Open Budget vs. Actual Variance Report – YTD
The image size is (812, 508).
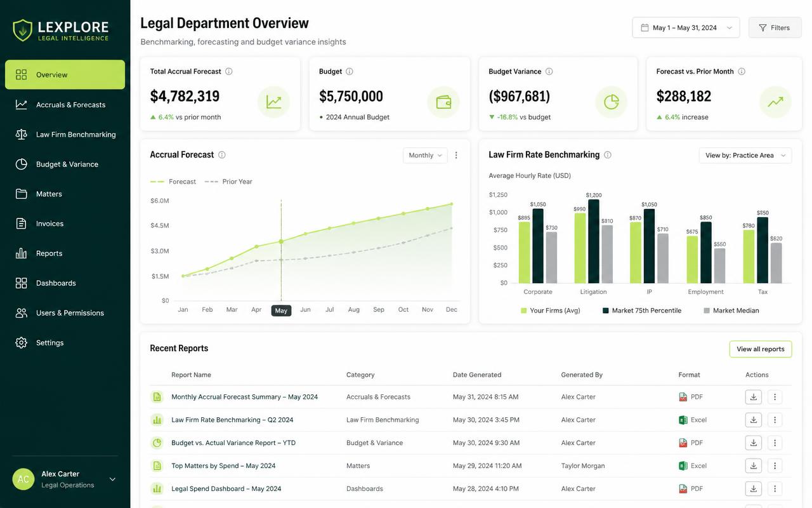233,443
